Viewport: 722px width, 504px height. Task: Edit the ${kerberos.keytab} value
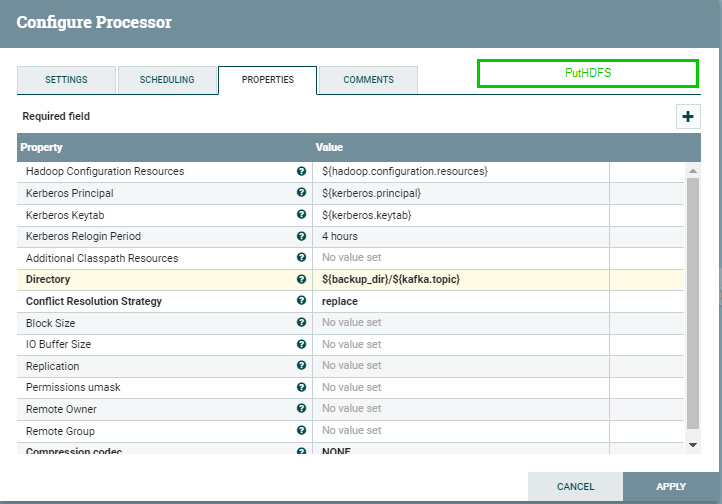(460, 215)
